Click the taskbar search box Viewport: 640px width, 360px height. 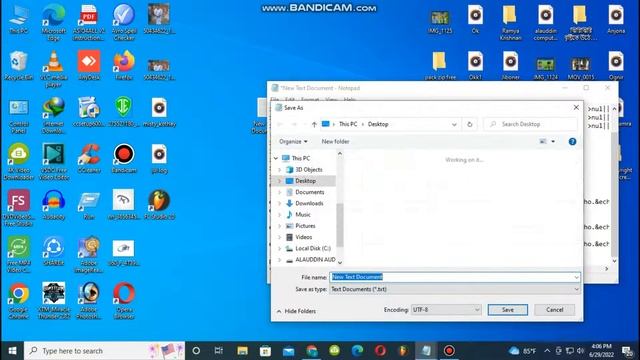[x=104, y=351]
